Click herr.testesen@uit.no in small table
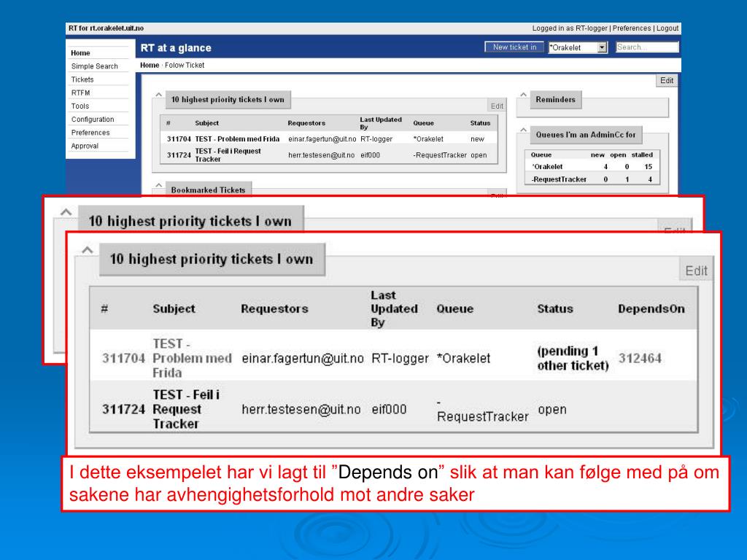Image resolution: width=747 pixels, height=560 pixels. click(321, 155)
